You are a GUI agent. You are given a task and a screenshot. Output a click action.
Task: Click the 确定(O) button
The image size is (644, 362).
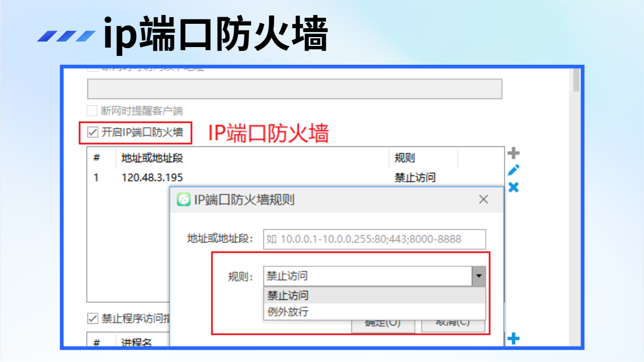coord(383,324)
